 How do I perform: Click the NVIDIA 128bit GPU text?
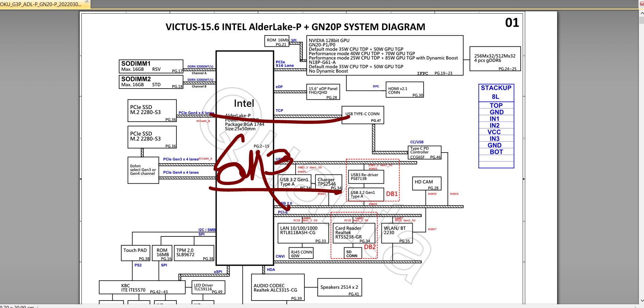[329, 40]
